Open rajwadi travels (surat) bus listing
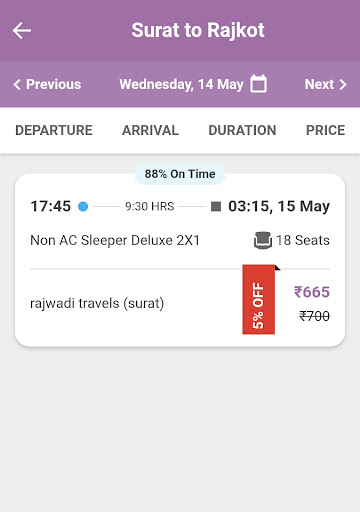 [97, 303]
